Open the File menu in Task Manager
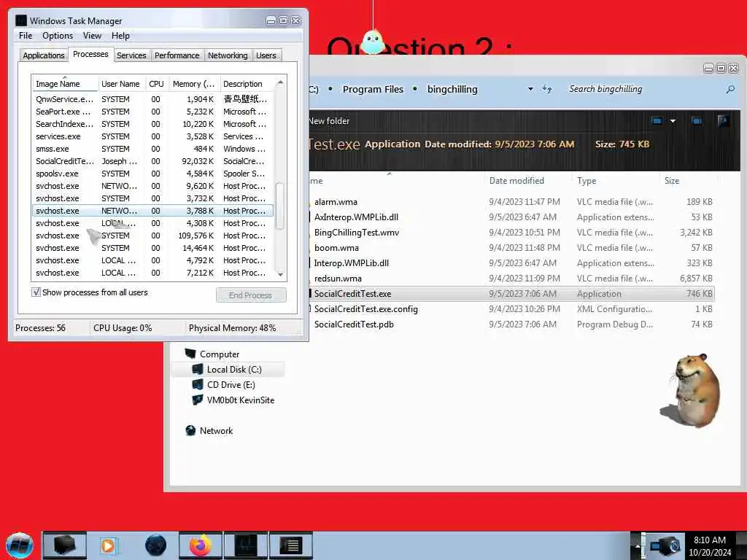The image size is (747, 560). click(x=26, y=36)
